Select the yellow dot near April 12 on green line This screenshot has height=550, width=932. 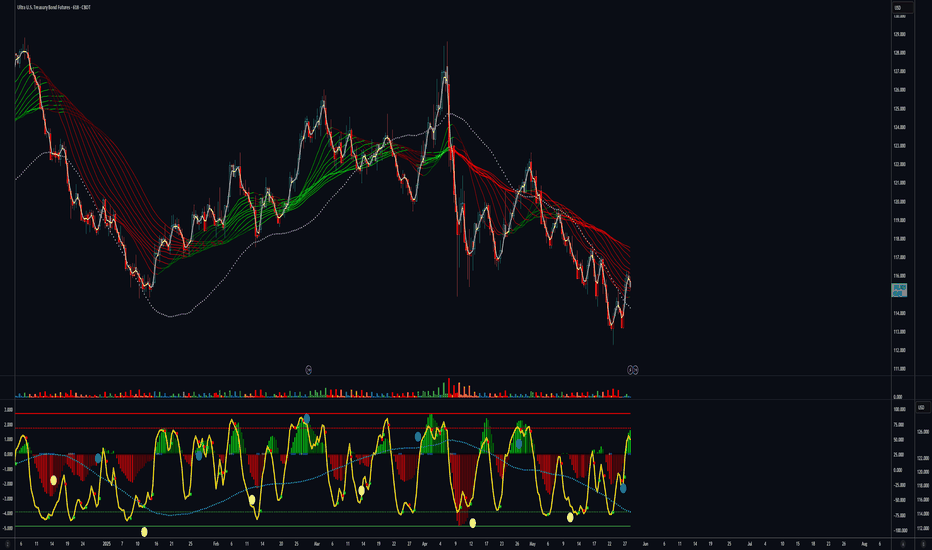473,523
